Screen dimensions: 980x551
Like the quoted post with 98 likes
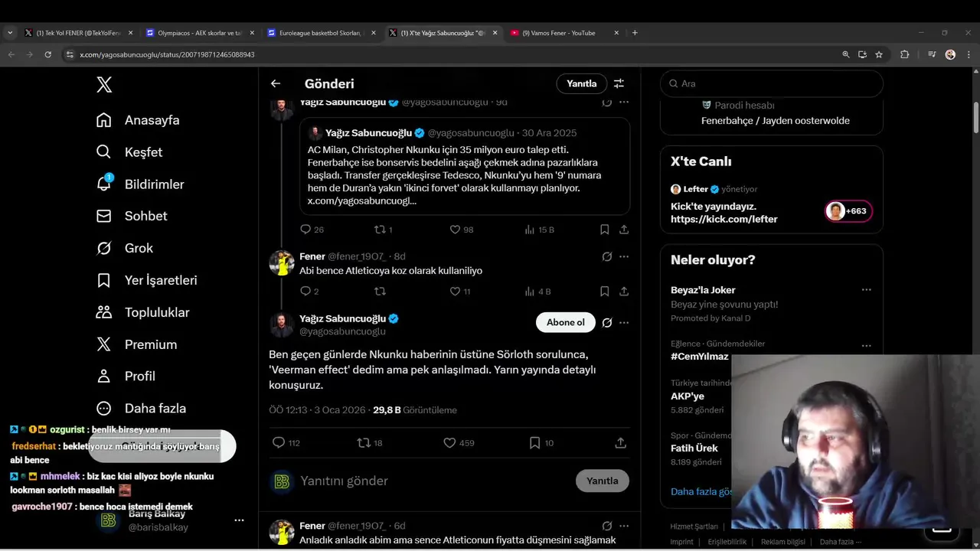coord(455,230)
